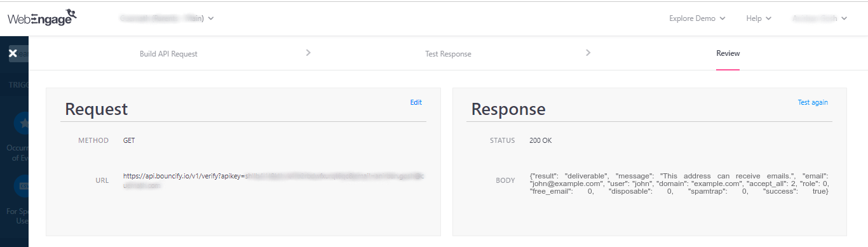Close the API panel with the X icon
Image resolution: width=868 pixels, height=247 pixels.
[x=13, y=53]
